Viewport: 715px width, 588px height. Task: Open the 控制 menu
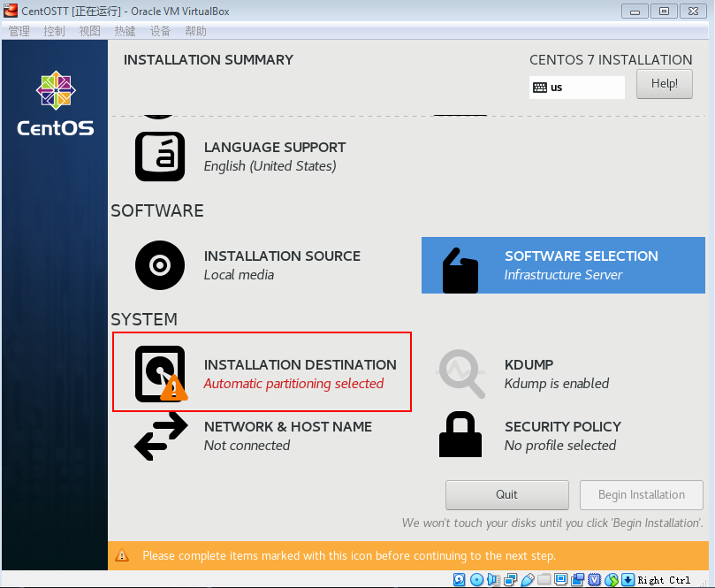click(54, 31)
